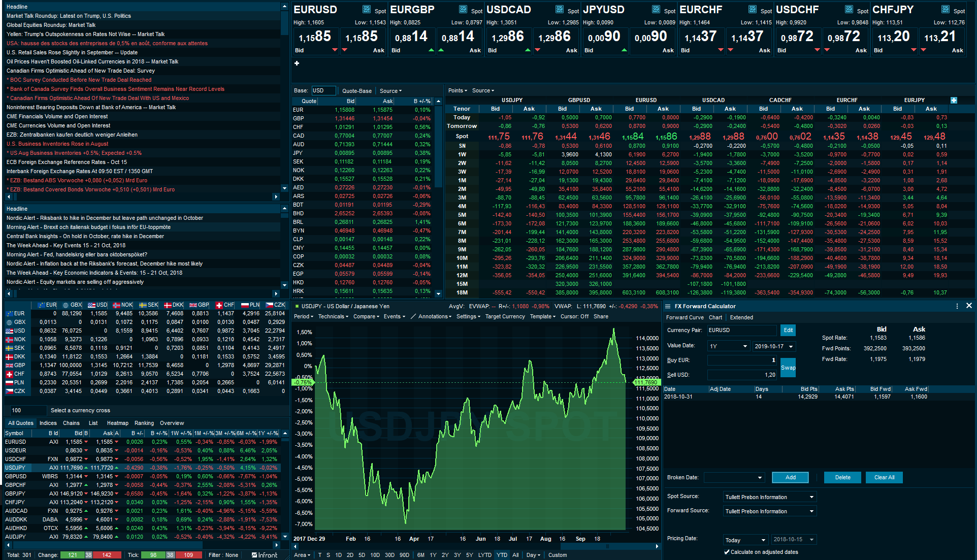
Task: Toggle Calculate on adjusted dates checkbox
Action: [727, 552]
